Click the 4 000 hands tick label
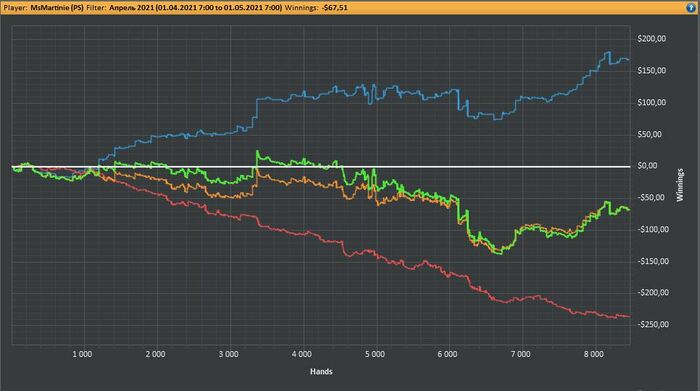Screen dimensions: 700x391 tap(302, 354)
